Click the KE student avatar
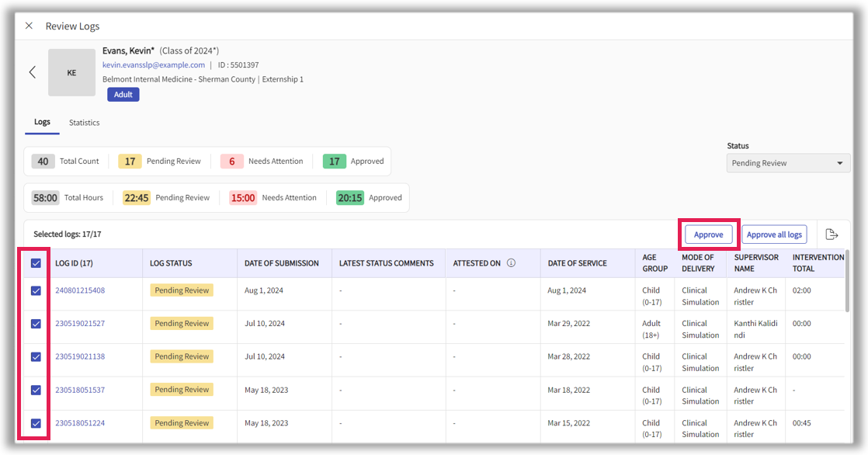This screenshot has height=455, width=868. coord(71,73)
